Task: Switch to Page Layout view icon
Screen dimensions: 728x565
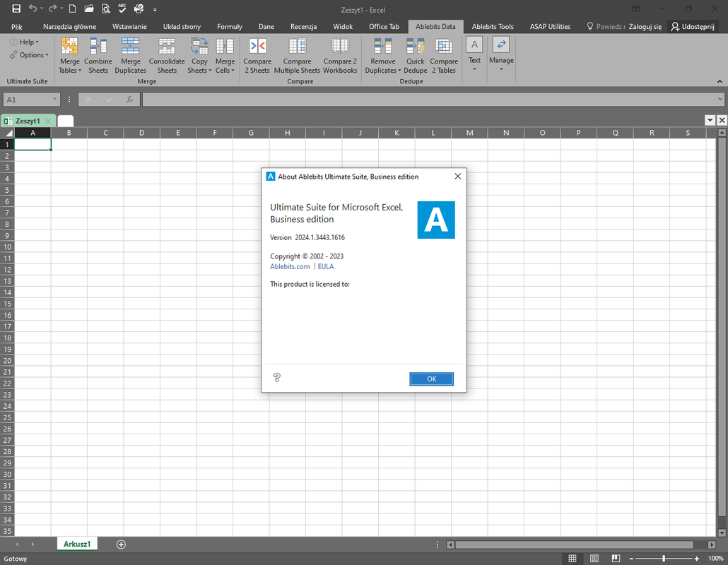Action: (x=594, y=559)
